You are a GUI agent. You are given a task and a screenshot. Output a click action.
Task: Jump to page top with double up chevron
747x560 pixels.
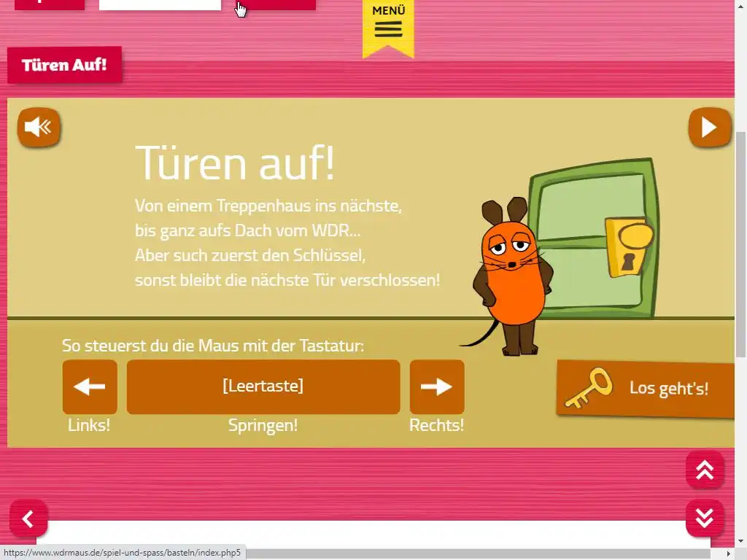coord(705,470)
